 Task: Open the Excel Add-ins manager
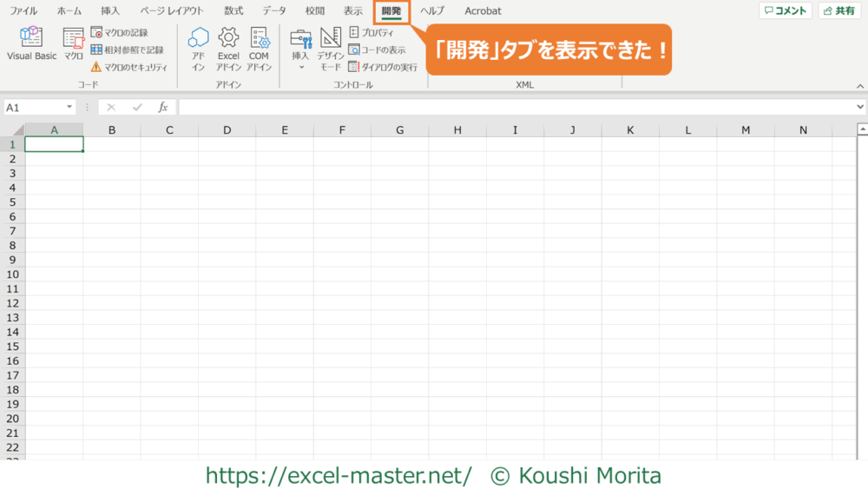(228, 48)
